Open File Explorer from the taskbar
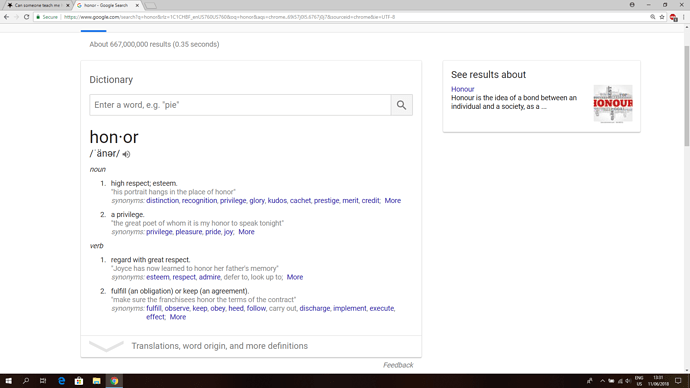Screen dimensions: 690x388 pos(96,381)
